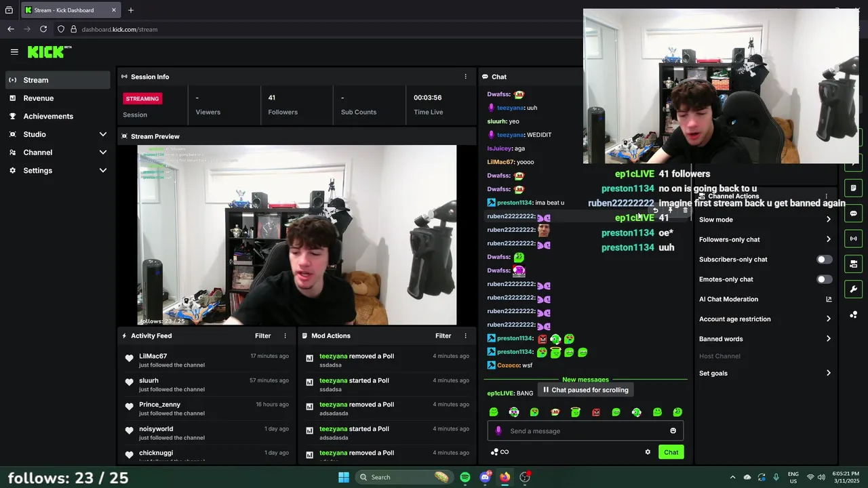Open the chat-bubble panel icon on right rail
Viewport: 868px width, 488px height.
tap(853, 213)
